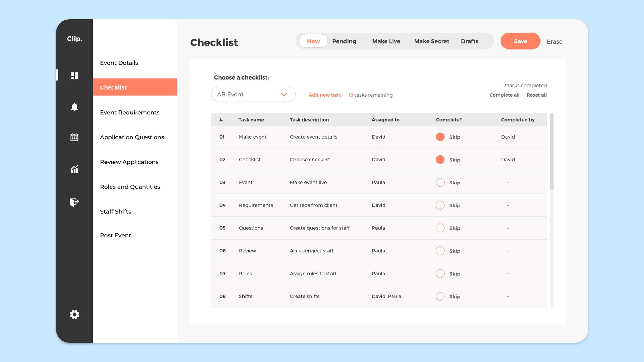Click the Clip. logo
This screenshot has height=362, width=644.
pos(74,39)
